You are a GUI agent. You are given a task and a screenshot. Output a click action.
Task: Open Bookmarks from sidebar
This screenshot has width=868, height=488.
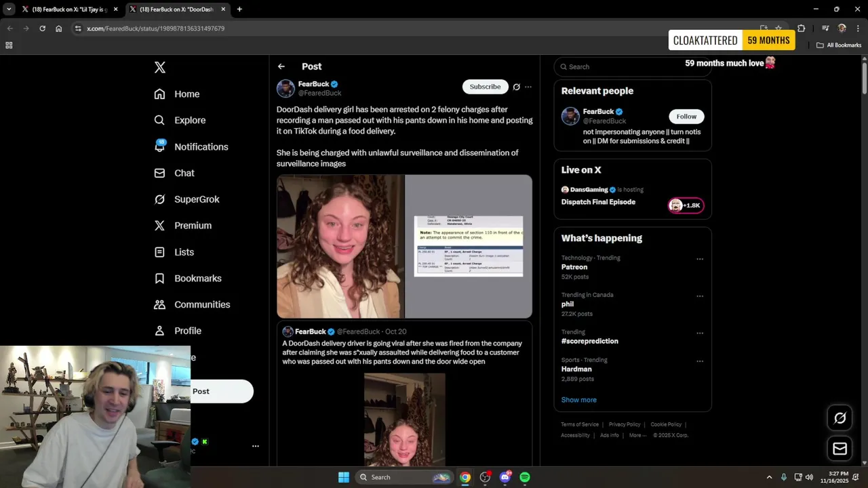(x=188, y=279)
